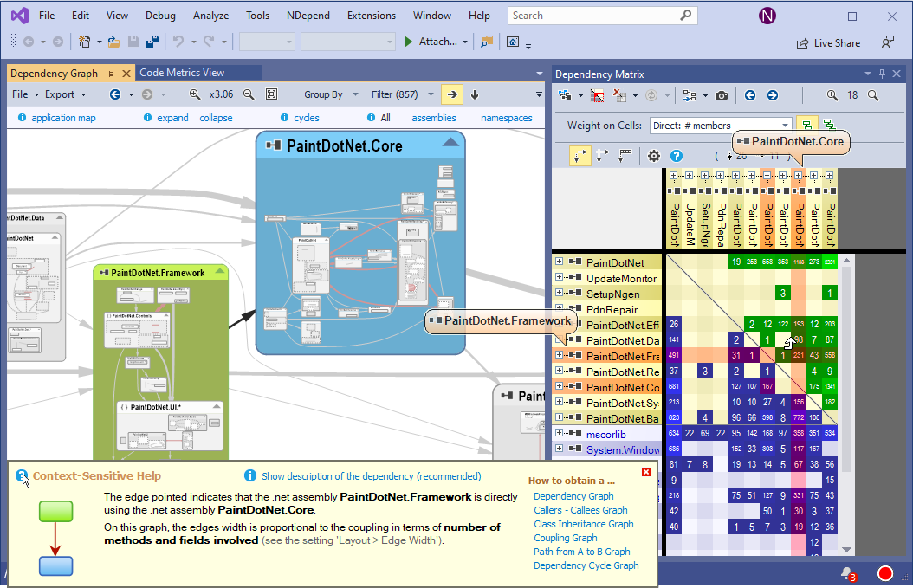Expand the mscorlib matrix row
913x588 pixels.
click(x=559, y=433)
